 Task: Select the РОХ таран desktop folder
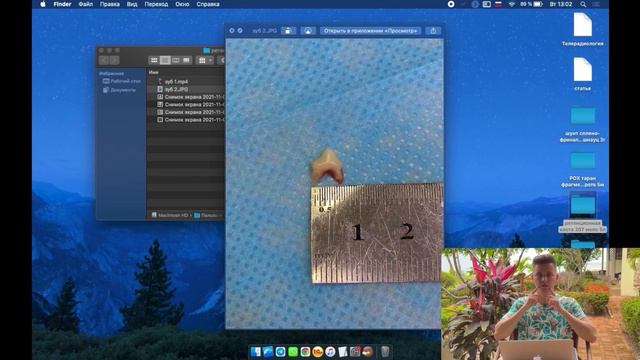(x=582, y=170)
